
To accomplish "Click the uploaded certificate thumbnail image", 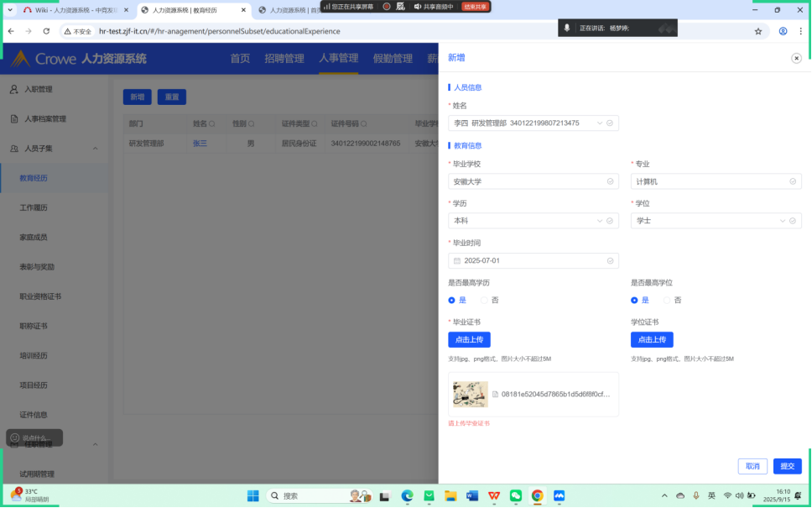I will click(x=471, y=395).
